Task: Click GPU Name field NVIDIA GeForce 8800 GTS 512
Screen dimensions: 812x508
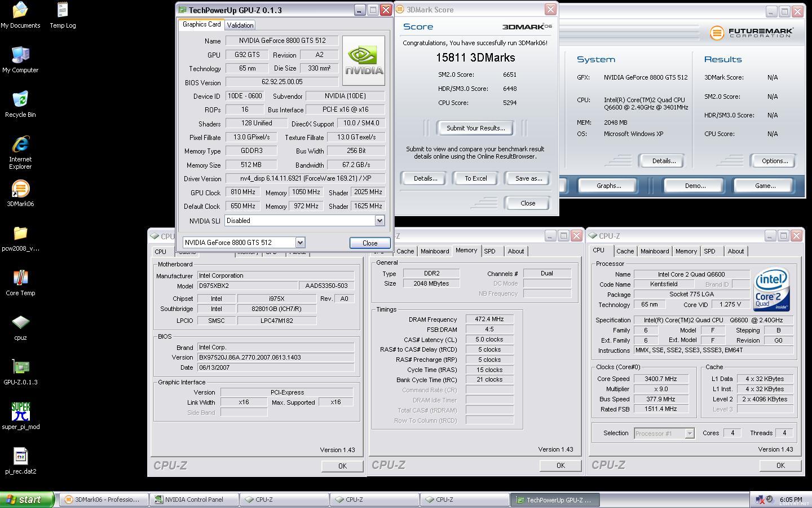Action: tap(282, 41)
